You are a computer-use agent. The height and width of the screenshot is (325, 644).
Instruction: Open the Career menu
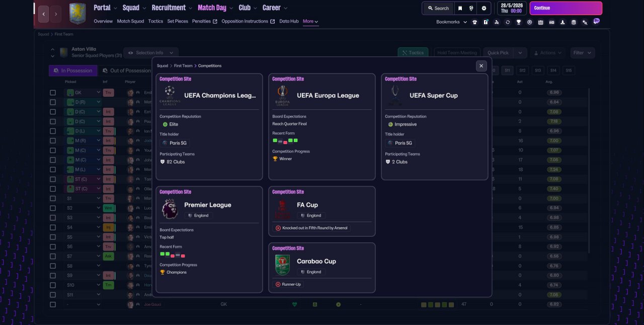click(275, 8)
